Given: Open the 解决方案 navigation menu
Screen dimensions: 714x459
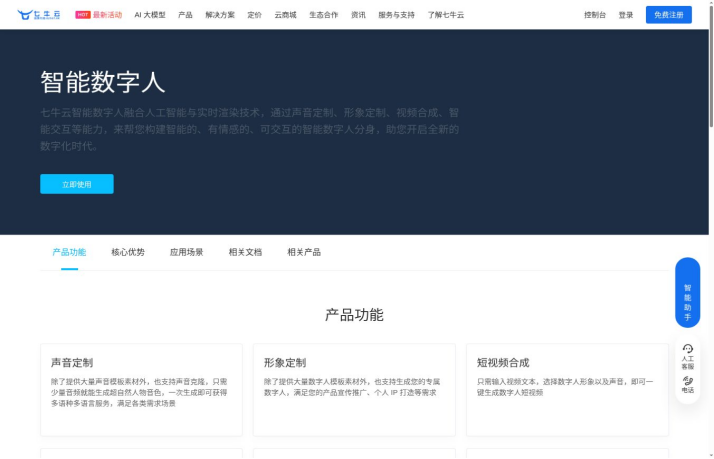Looking at the screenshot, I should coord(220,15).
